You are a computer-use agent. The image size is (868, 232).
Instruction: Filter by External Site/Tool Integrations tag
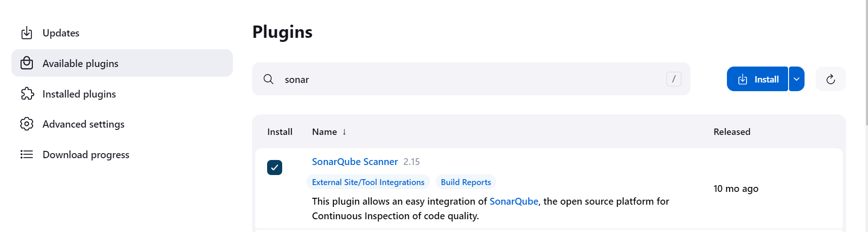pos(368,182)
